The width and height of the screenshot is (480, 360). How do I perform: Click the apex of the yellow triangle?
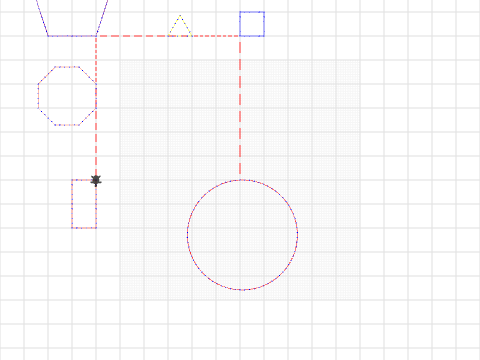180,15
